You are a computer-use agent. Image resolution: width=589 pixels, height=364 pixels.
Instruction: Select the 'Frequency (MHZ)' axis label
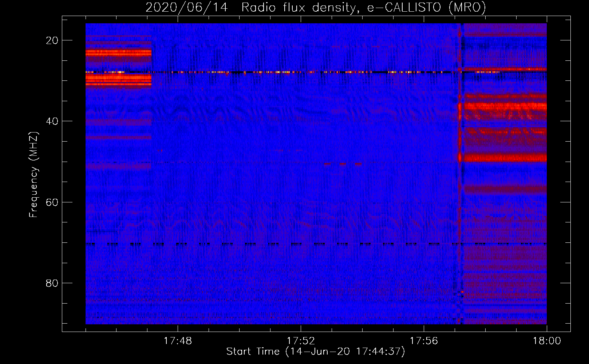click(x=33, y=175)
